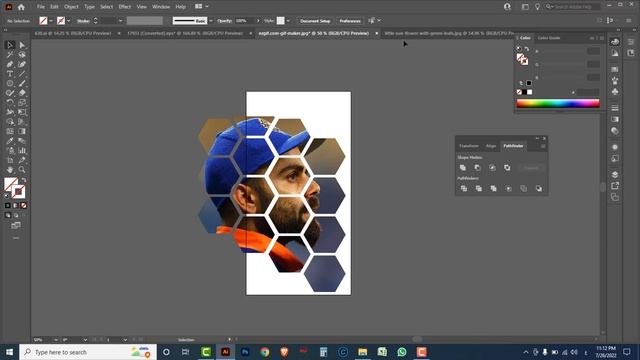
Task: Click the Divide pathfinder icon
Action: [x=464, y=189]
